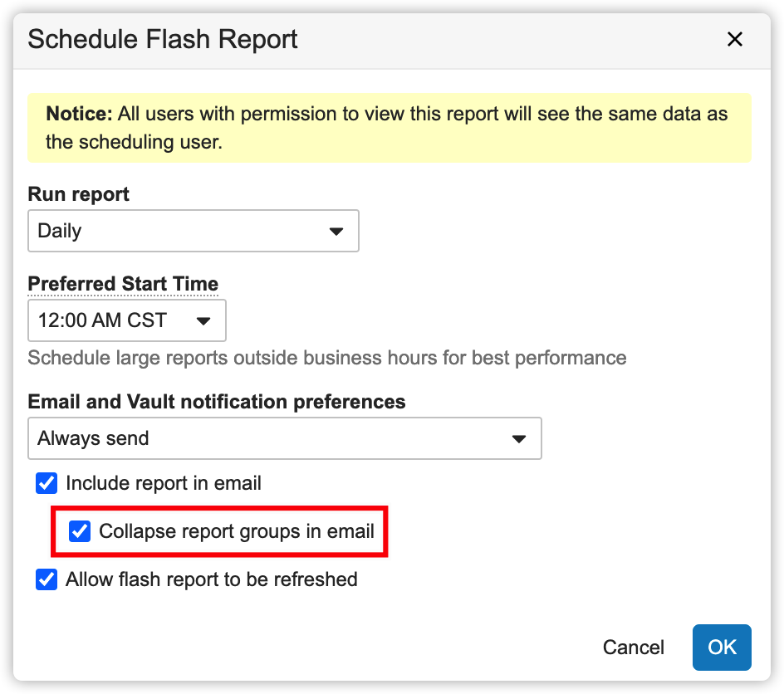Image resolution: width=784 pixels, height=694 pixels.
Task: Close the Schedule Flash Report dialog
Action: [x=734, y=40]
